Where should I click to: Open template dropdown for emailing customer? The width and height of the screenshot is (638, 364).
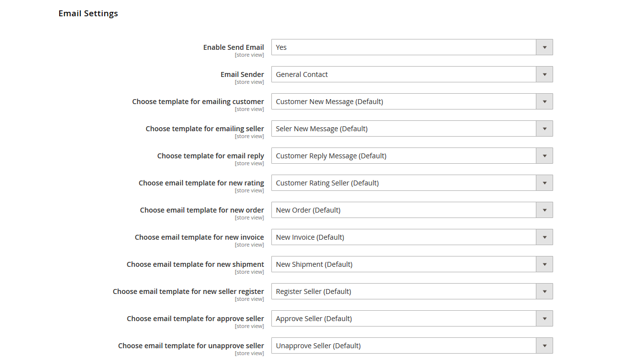pyautogui.click(x=412, y=102)
